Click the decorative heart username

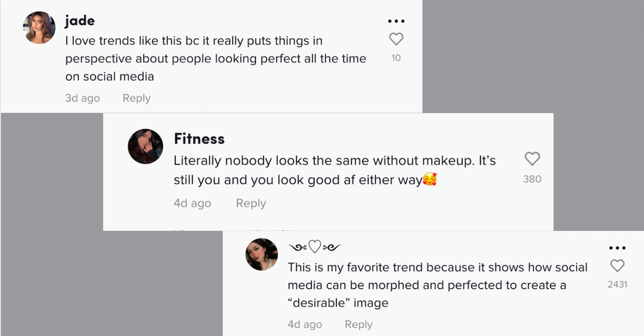tap(314, 247)
